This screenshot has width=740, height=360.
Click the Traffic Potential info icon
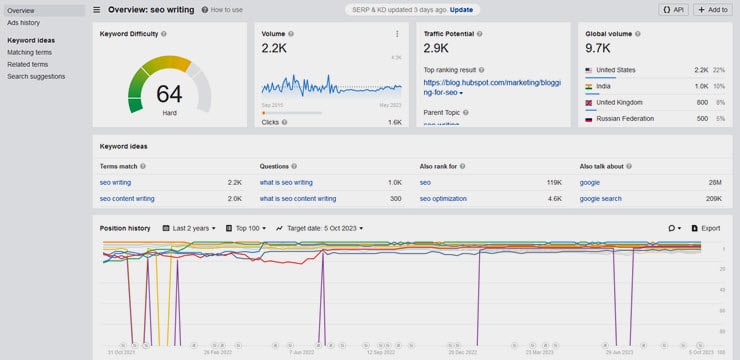point(479,34)
